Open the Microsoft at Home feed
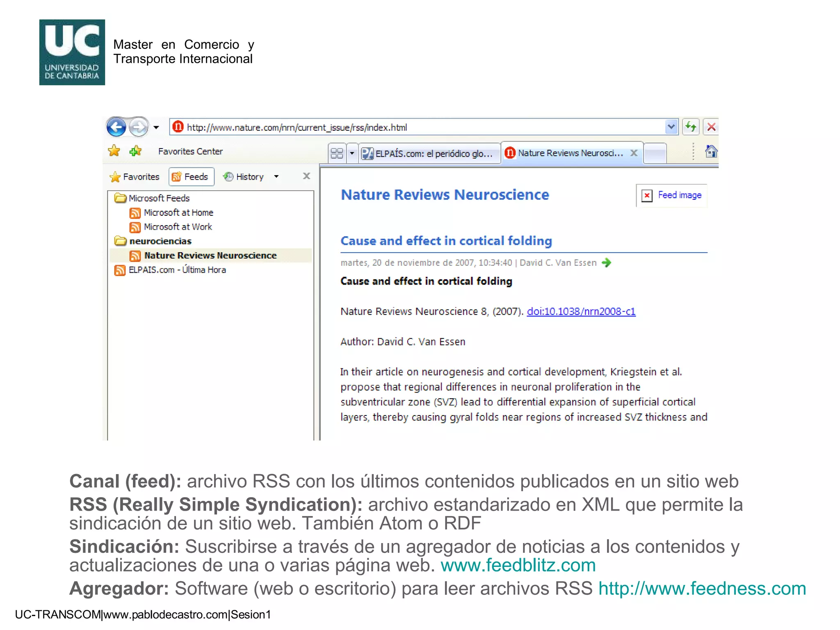Screen dimensions: 840x630 171,212
